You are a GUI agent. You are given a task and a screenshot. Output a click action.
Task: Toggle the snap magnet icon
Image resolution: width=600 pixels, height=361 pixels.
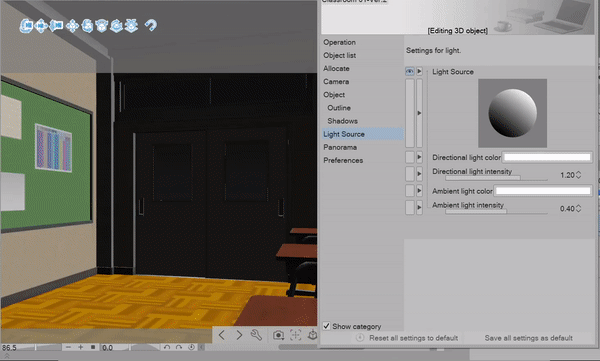(x=151, y=25)
